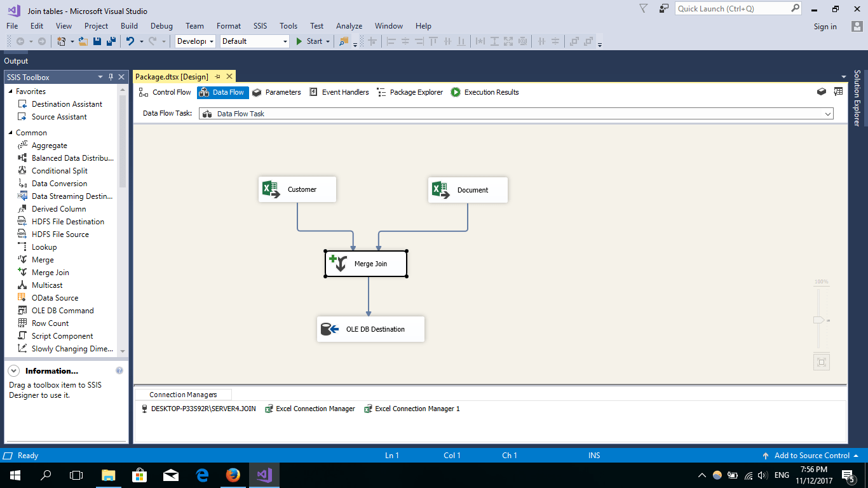Click the Start debugging button
The height and width of the screenshot is (488, 868).
tap(309, 41)
